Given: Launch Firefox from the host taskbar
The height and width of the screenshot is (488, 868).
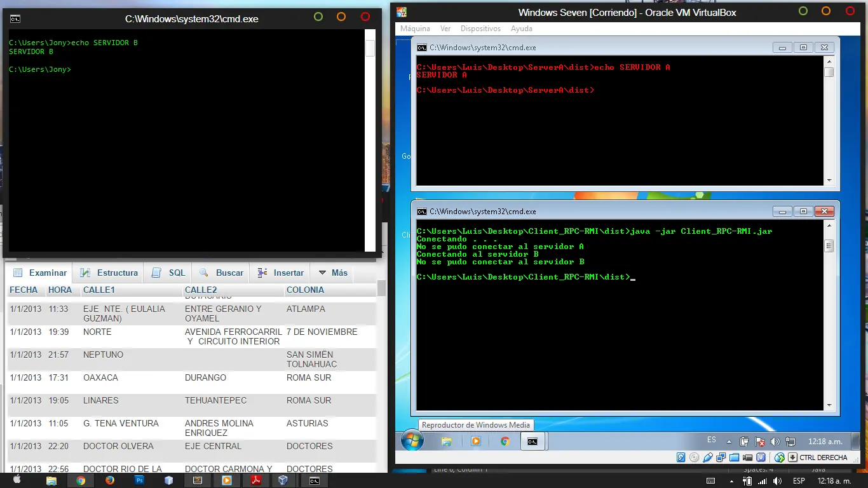Looking at the screenshot, I should 110,480.
